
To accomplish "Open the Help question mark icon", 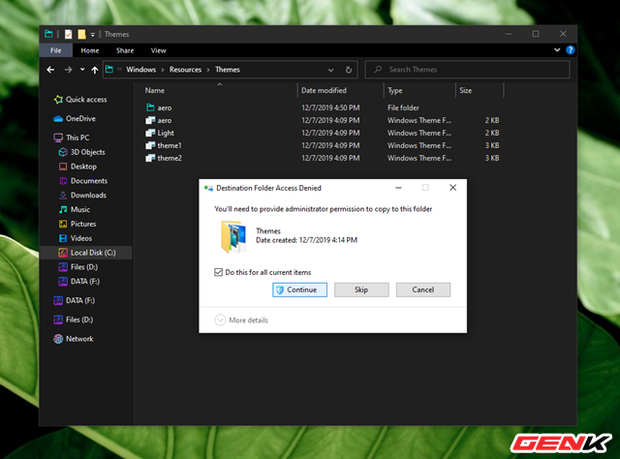I will coord(570,50).
